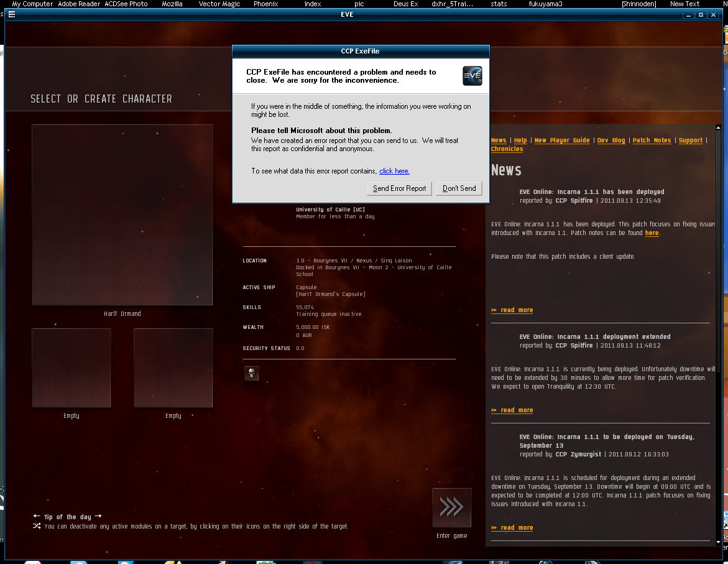Image resolution: width=728 pixels, height=564 pixels.
Task: Click the 'Mozilla' desktop shortcut label
Action: (x=172, y=4)
